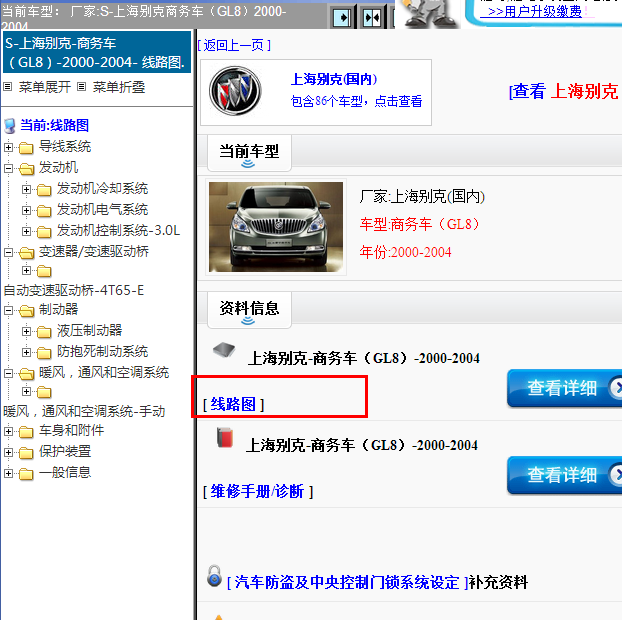The height and width of the screenshot is (620, 622).
Task: Click the 查看 上海别克 link at right
Action: click(564, 91)
